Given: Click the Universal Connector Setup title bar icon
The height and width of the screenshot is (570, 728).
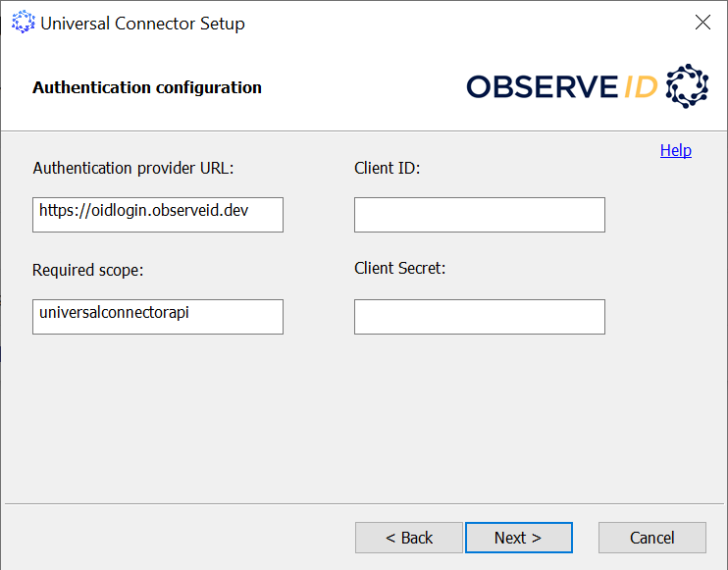Looking at the screenshot, I should pyautogui.click(x=22, y=23).
